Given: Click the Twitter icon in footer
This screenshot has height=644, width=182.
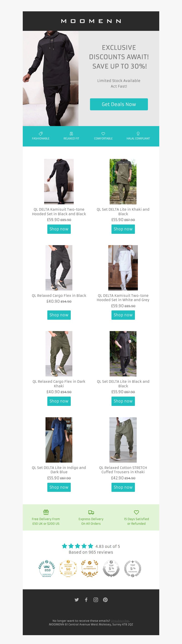Looking at the screenshot, I should 77,600.
